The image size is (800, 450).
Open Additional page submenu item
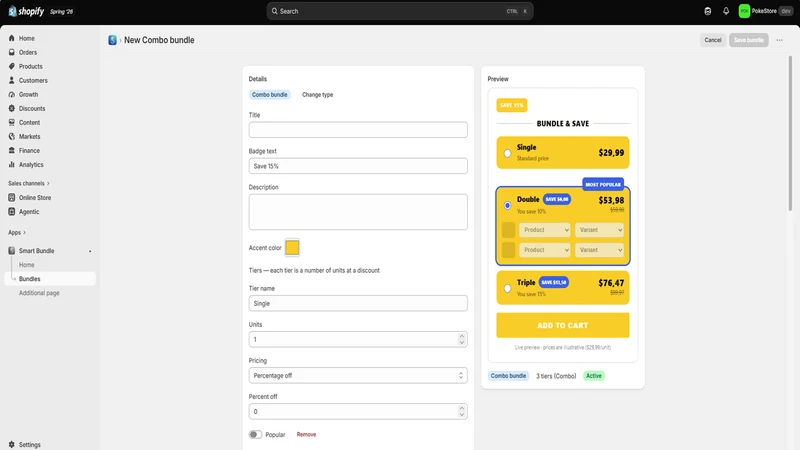(39, 293)
